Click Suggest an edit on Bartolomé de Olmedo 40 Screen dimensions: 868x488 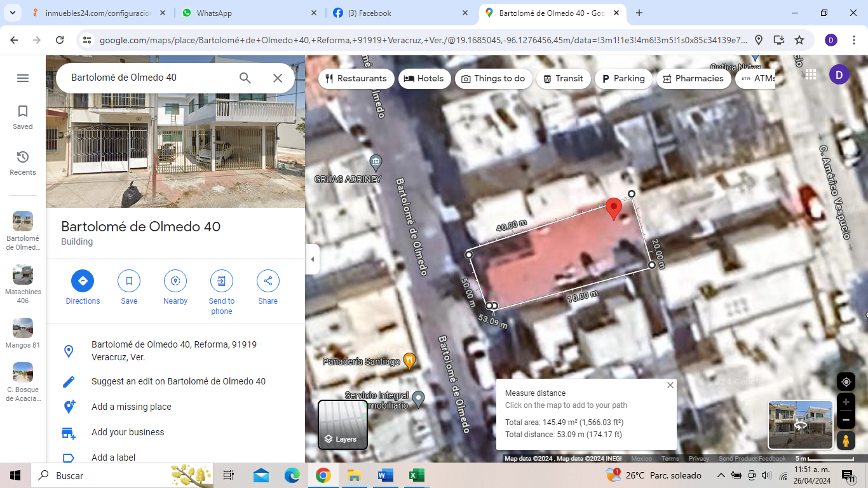click(x=175, y=382)
